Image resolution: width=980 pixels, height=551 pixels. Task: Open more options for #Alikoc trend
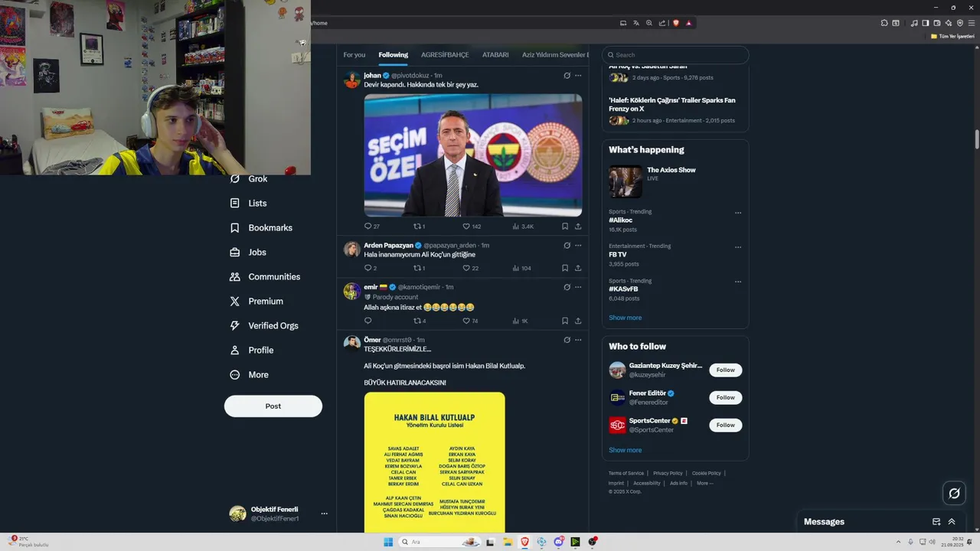click(738, 213)
